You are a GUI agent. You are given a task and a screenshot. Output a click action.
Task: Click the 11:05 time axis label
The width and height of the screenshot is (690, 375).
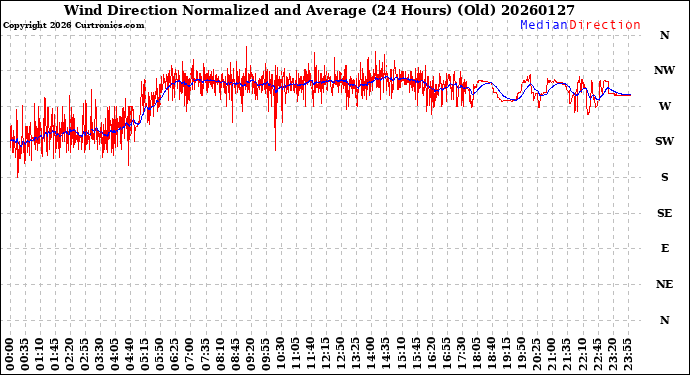tap(295, 355)
